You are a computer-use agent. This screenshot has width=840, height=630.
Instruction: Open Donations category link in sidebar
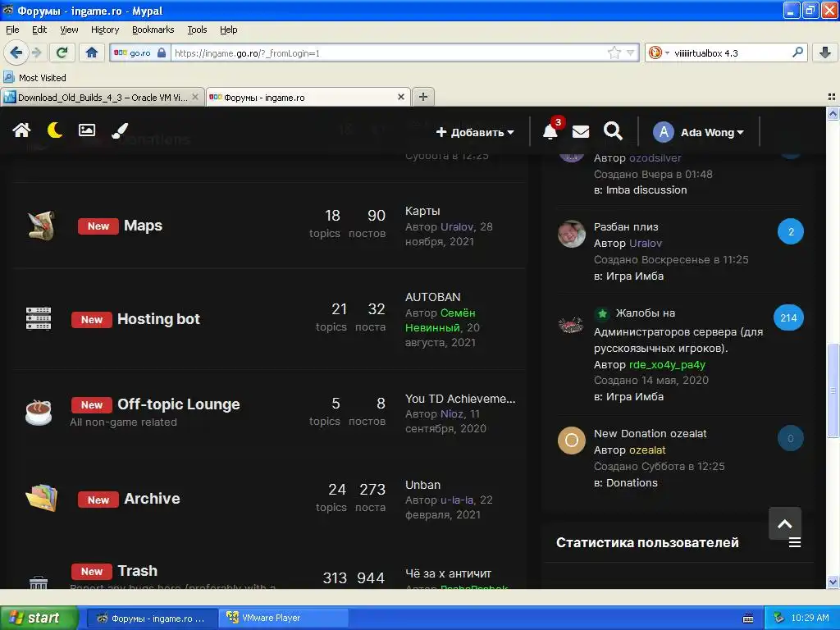632,482
